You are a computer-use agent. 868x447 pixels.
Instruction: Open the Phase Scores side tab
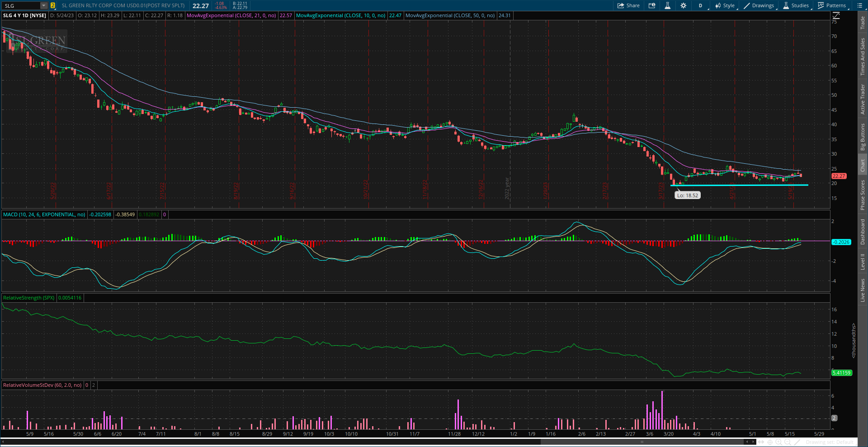863,195
